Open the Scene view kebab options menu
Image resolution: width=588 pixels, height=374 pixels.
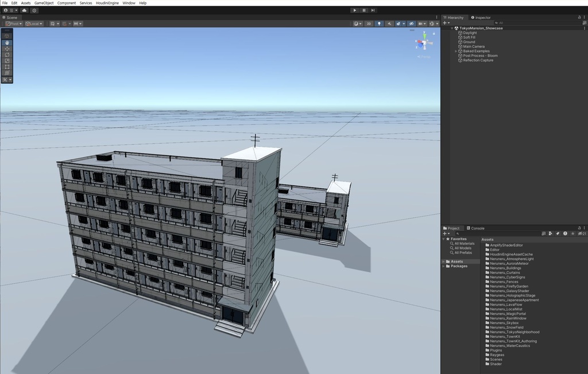point(436,17)
